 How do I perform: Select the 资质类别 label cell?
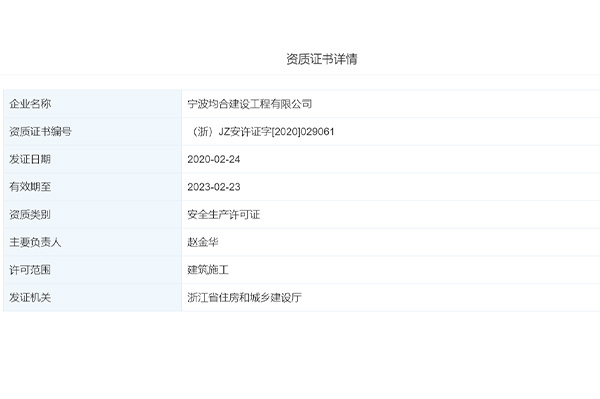93,214
